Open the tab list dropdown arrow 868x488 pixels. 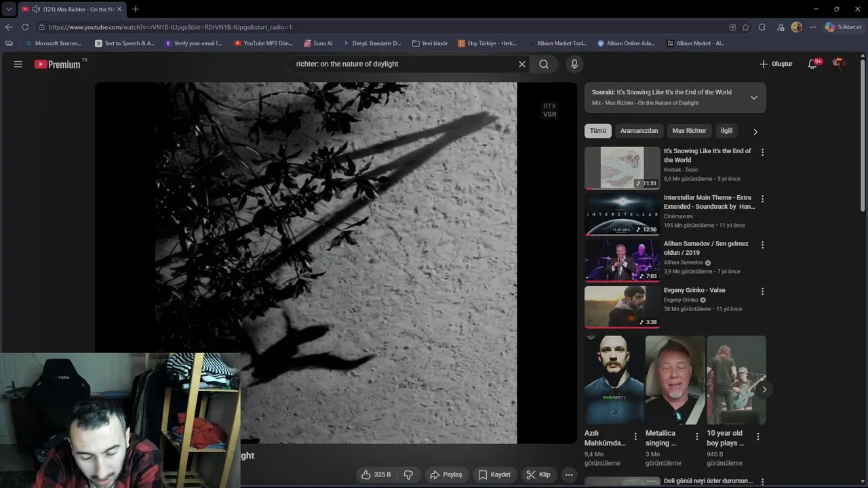[8, 9]
